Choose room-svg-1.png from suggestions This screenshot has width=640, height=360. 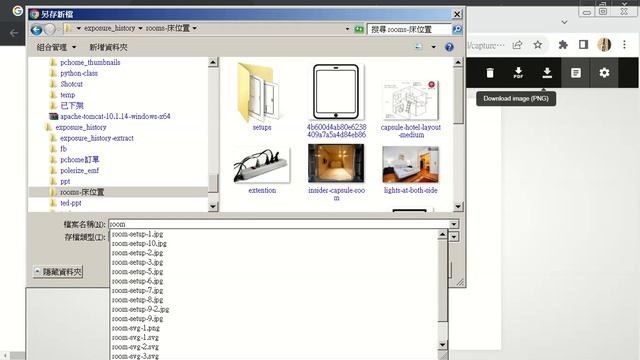pos(136,328)
